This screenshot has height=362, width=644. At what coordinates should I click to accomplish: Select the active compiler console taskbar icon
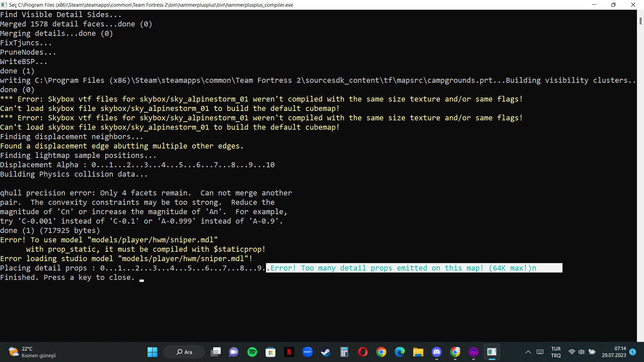492,352
